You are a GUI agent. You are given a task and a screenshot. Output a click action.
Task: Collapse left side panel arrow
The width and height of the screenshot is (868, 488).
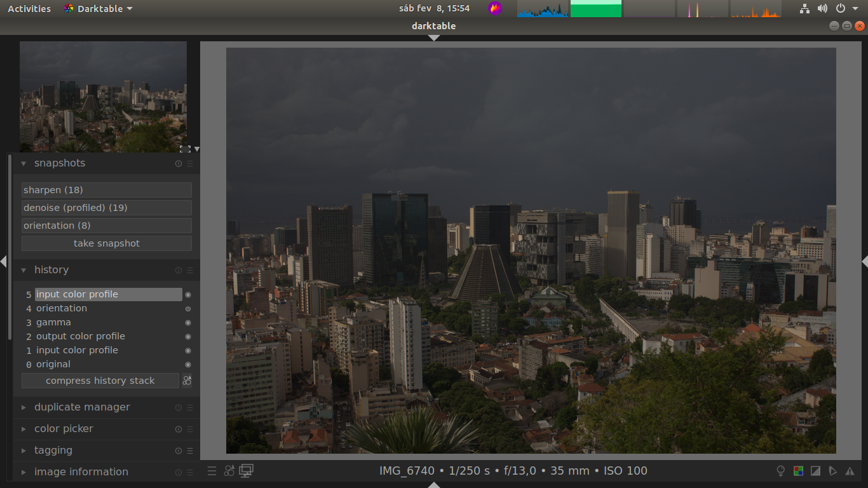[3, 261]
